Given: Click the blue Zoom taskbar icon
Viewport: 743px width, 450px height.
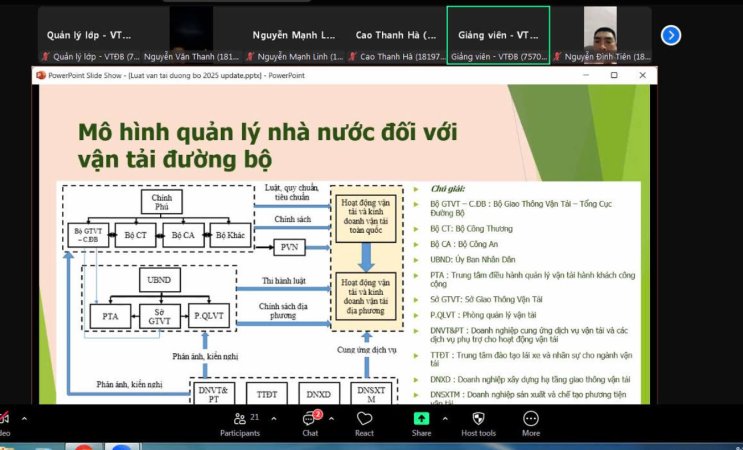Looking at the screenshot, I should (122, 447).
